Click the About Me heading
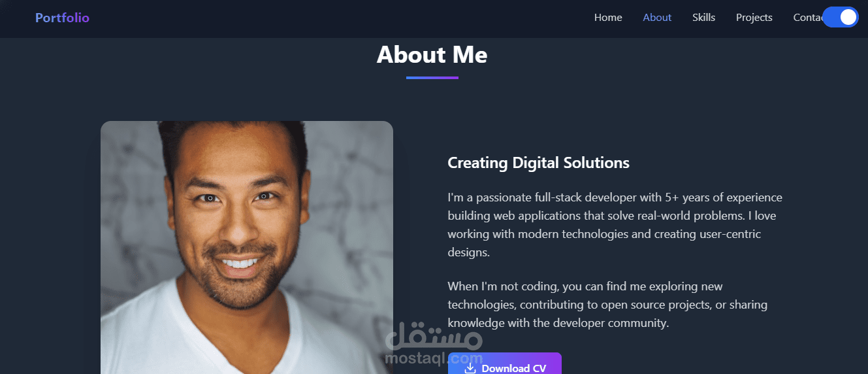 pos(432,55)
